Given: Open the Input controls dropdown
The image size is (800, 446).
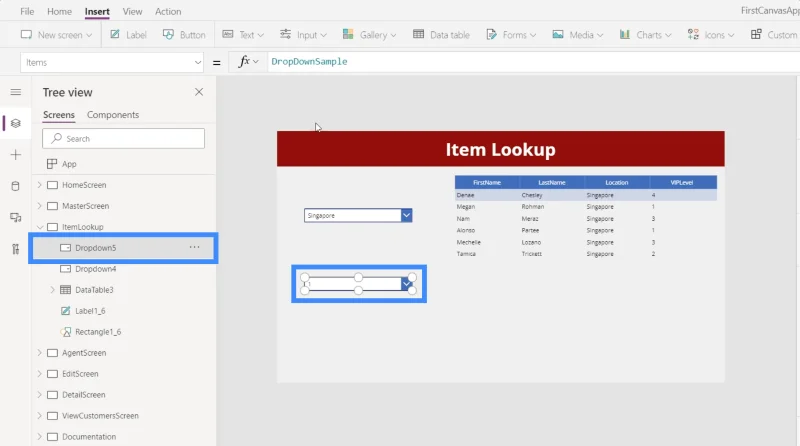Looking at the screenshot, I should click(x=303, y=35).
